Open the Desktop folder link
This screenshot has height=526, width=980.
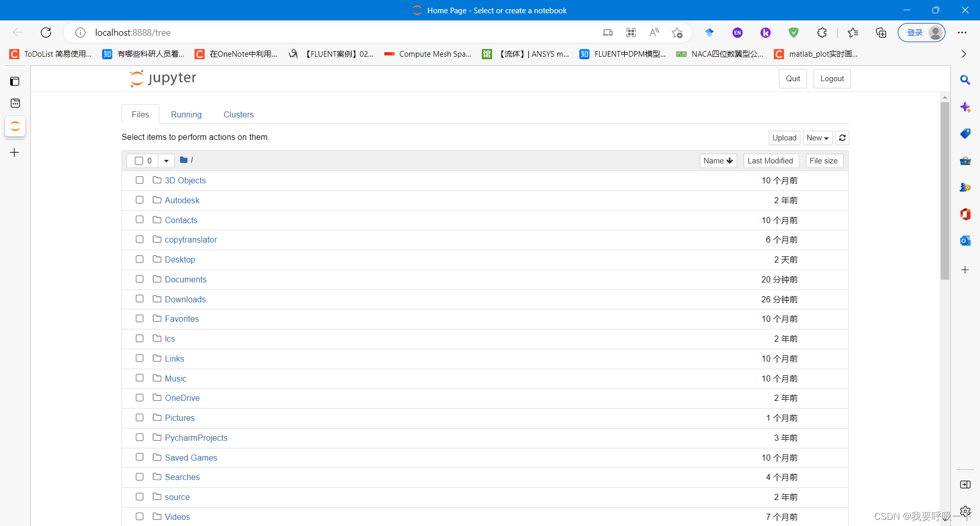[180, 259]
